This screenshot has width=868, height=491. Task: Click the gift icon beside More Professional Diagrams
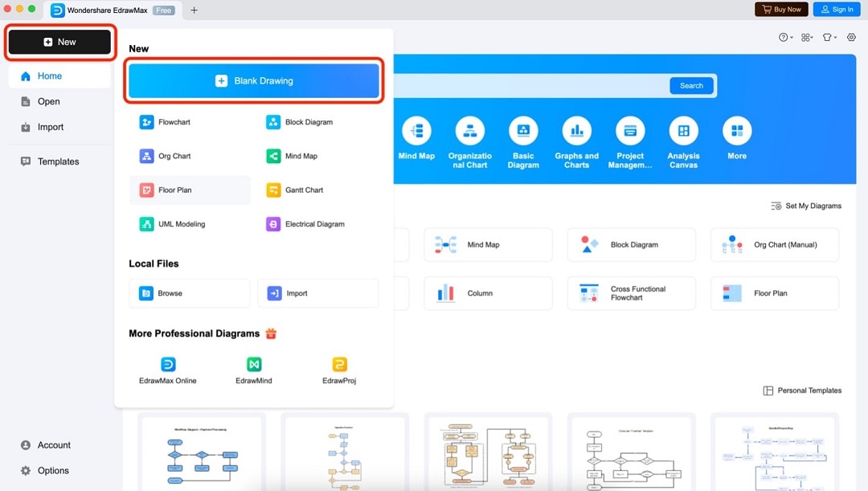click(x=271, y=333)
